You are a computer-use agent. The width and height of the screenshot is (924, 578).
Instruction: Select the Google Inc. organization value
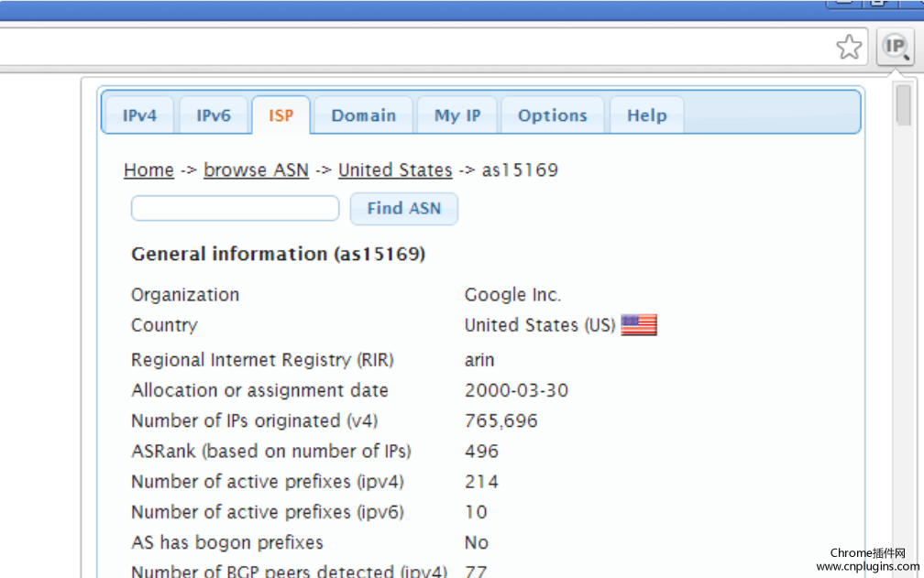(512, 294)
